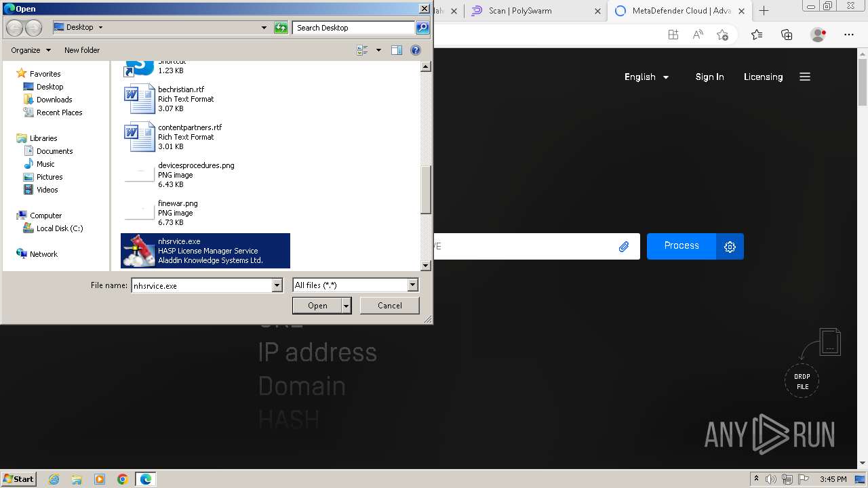
Task: Open the Music library
Action: (x=45, y=164)
